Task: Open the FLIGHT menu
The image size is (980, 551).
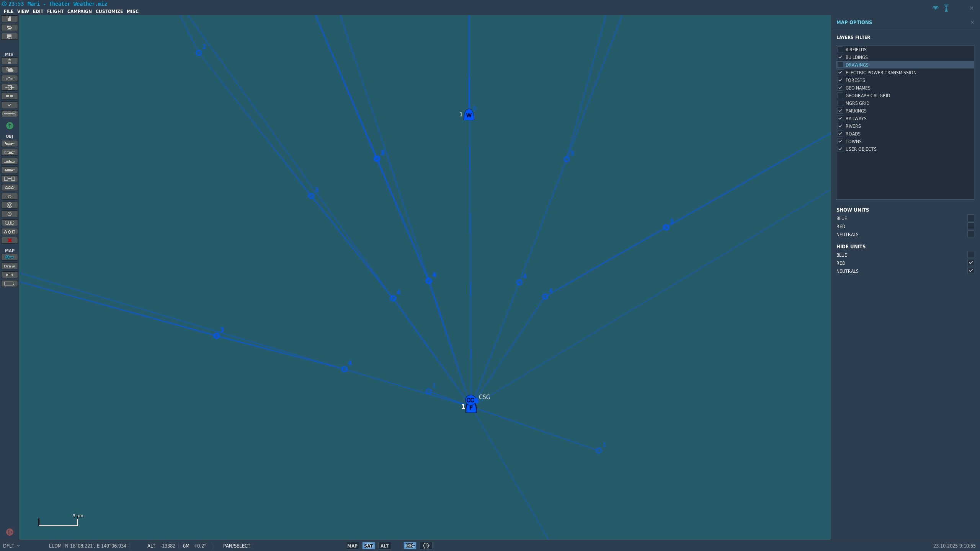Action: [55, 11]
